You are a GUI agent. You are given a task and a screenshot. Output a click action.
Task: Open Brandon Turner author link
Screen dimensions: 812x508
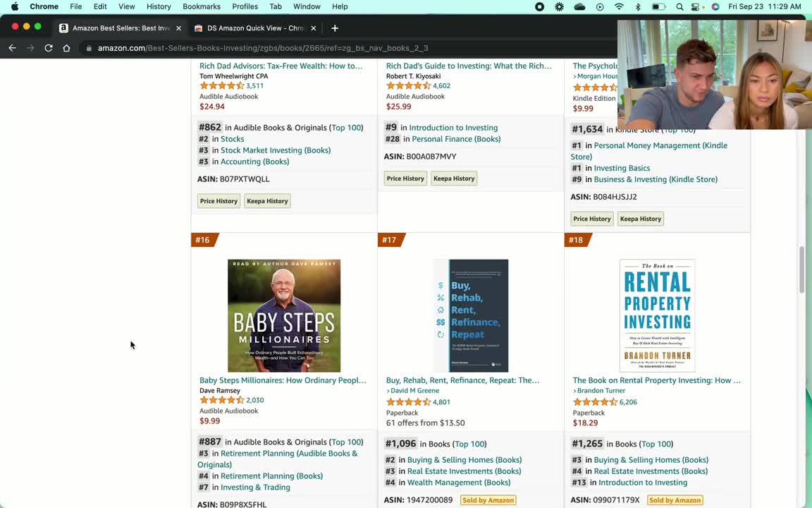601,391
